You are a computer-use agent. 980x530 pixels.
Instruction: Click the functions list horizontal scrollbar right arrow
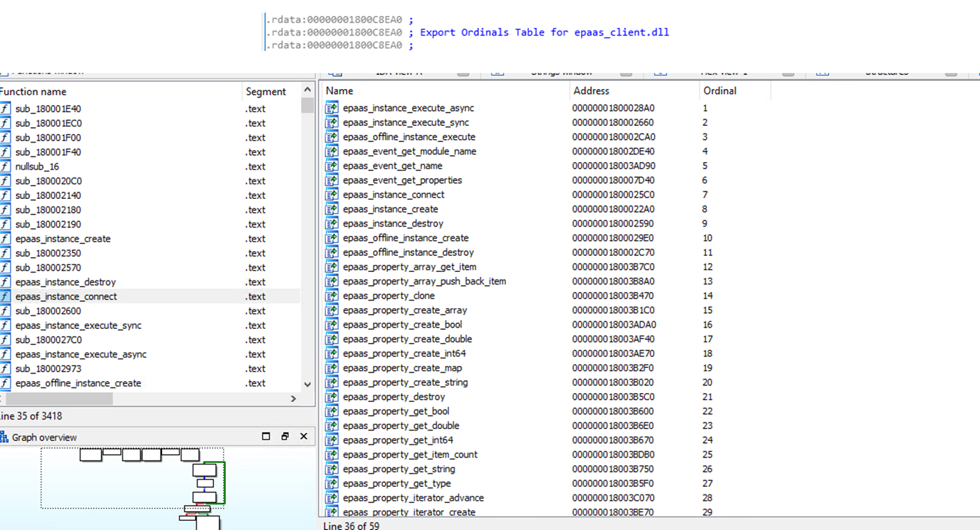(293, 399)
